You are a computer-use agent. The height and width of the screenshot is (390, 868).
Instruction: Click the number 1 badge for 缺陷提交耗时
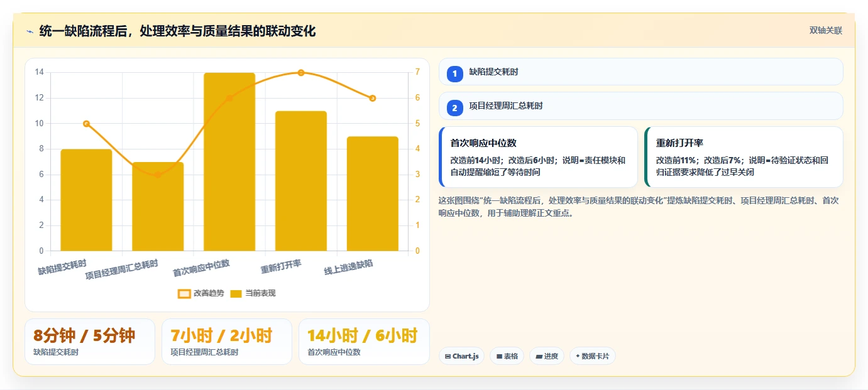coord(454,74)
